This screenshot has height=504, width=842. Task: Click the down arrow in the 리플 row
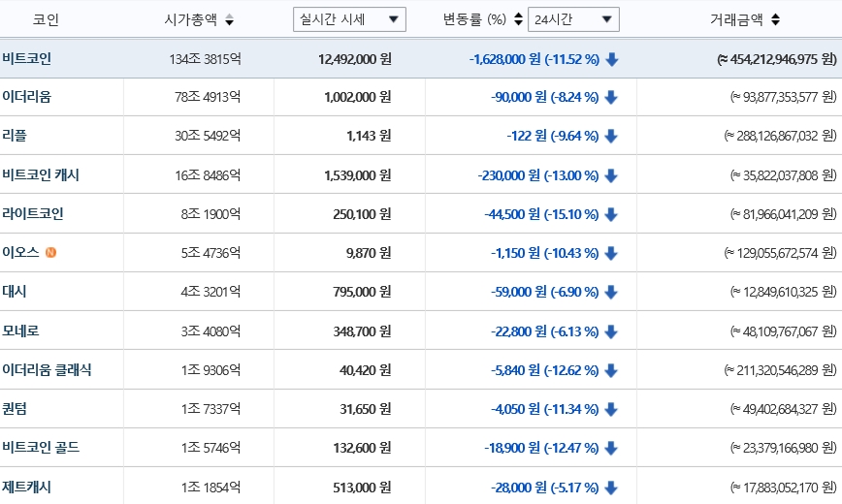point(611,137)
